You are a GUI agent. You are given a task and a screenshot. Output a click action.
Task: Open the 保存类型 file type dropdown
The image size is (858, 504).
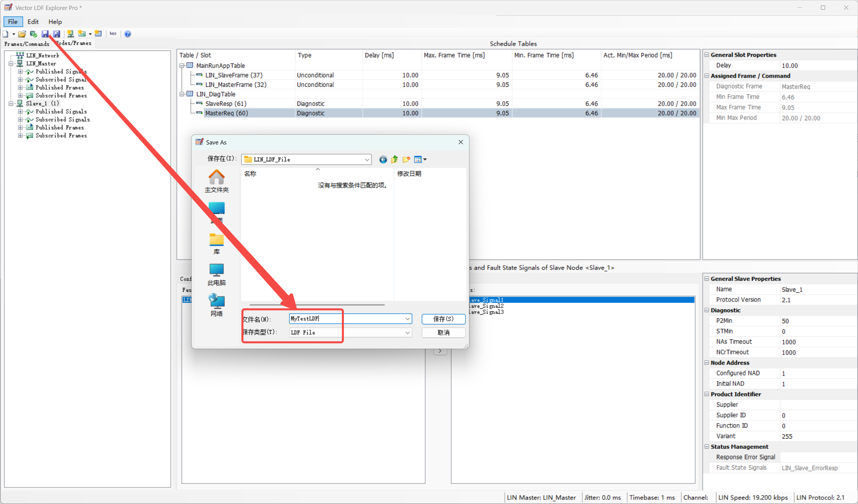point(408,332)
